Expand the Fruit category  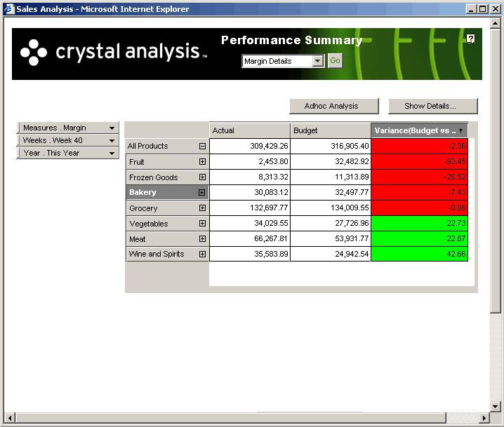pyautogui.click(x=202, y=161)
